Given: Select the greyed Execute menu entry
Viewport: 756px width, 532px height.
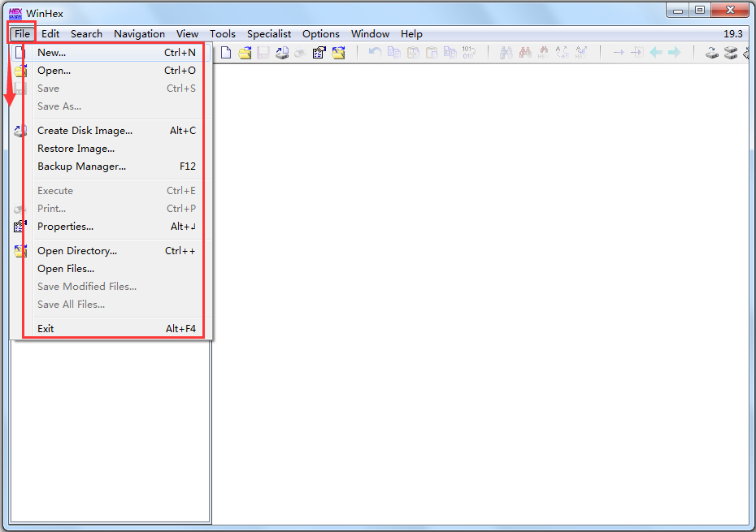Looking at the screenshot, I should [x=111, y=191].
